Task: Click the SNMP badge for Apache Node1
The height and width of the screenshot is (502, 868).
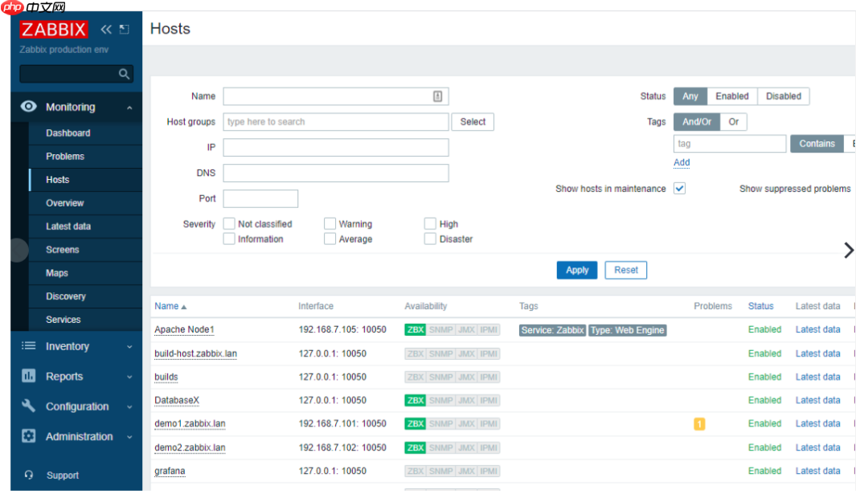Action: pyautogui.click(x=440, y=330)
